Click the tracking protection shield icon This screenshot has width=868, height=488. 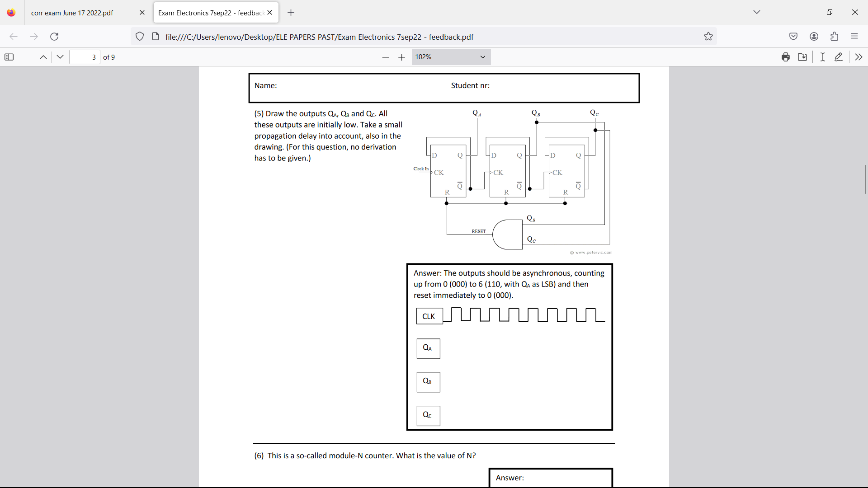tap(140, 37)
